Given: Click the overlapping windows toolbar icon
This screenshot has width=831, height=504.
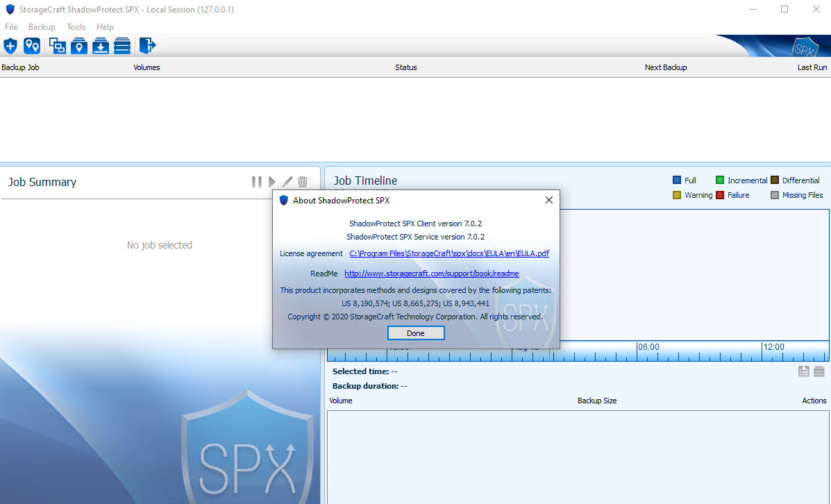Looking at the screenshot, I should click(58, 47).
